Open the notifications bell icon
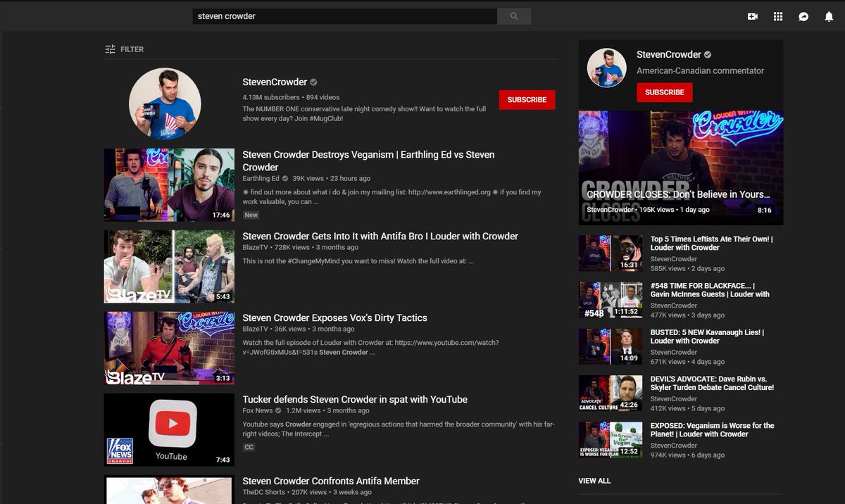Screen dimensions: 845x504 pos(829,16)
